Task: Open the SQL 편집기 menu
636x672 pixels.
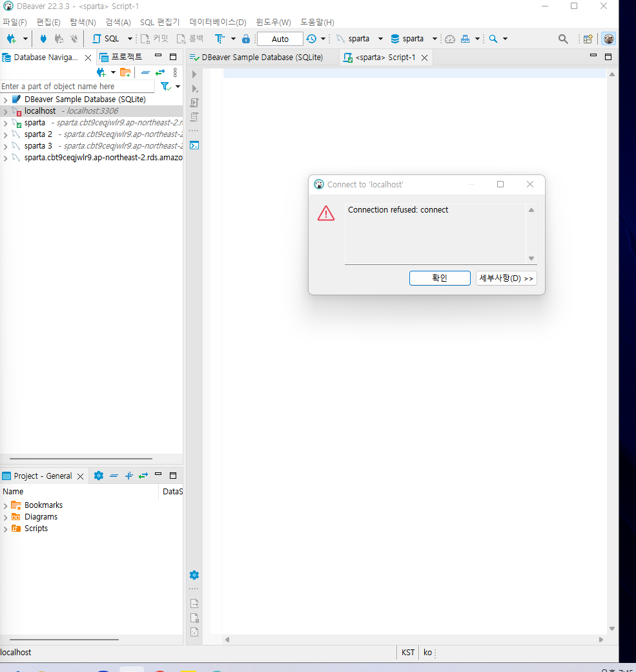Action: 159,22
